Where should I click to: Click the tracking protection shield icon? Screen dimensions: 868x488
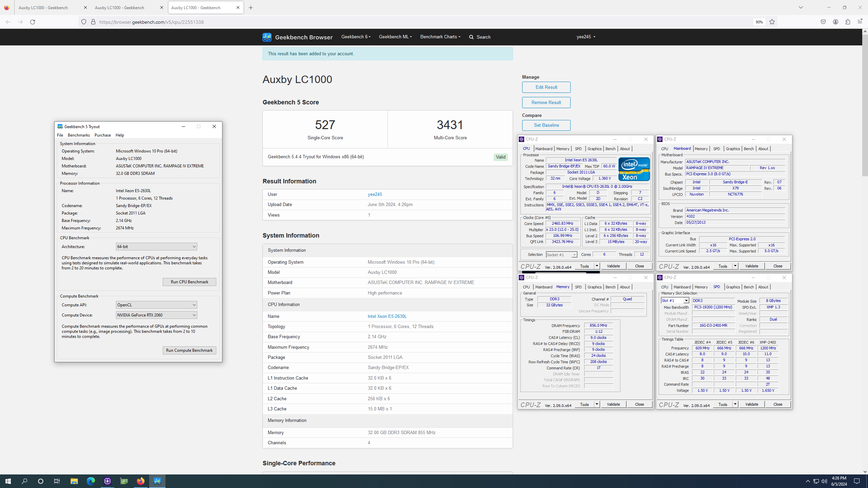click(84, 22)
